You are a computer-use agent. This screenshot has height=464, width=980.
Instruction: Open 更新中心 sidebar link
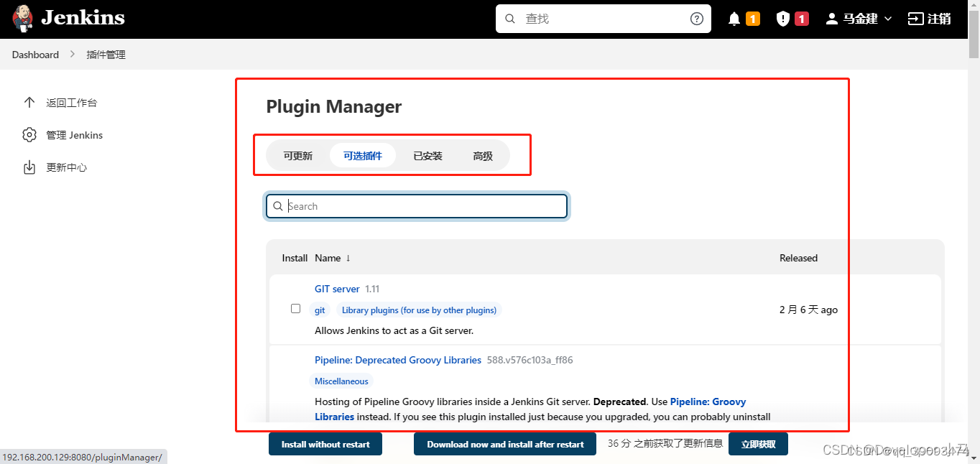tap(67, 167)
